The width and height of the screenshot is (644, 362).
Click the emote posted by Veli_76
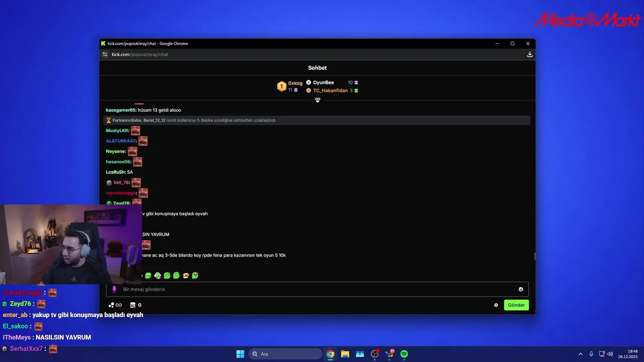[x=136, y=183]
